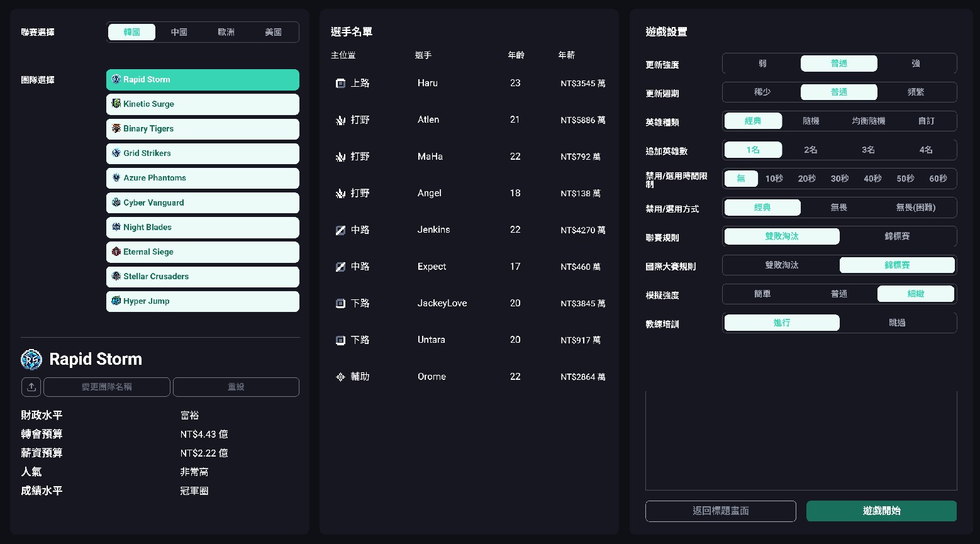The height and width of the screenshot is (544, 980).
Task: Click the mid lane icon beside Jenkins
Action: (340, 230)
